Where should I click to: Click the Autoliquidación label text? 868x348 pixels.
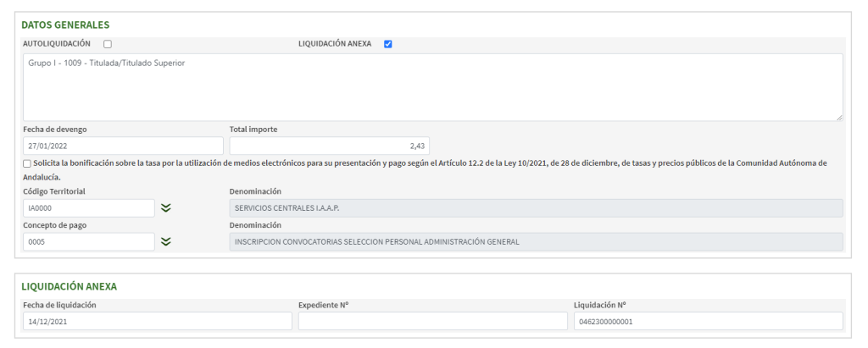(x=56, y=44)
